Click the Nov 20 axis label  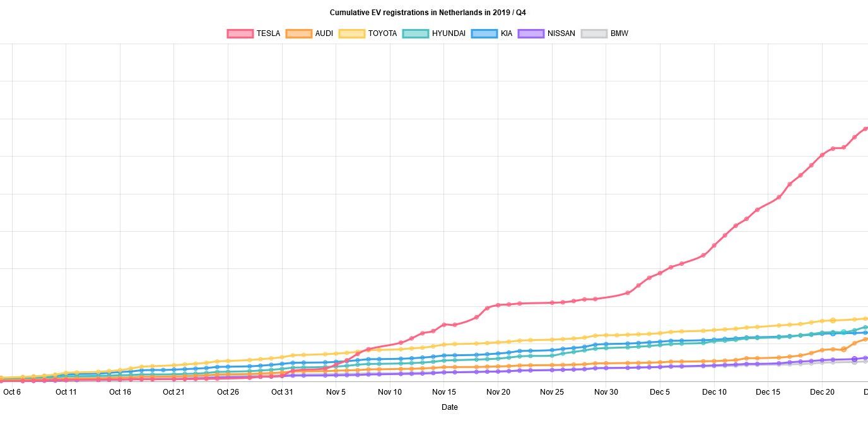click(498, 392)
